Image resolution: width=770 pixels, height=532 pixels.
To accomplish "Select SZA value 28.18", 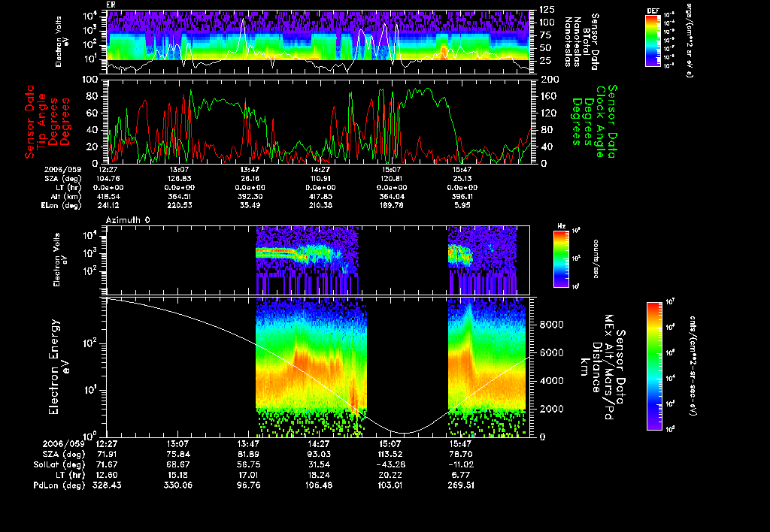I will tap(250, 179).
